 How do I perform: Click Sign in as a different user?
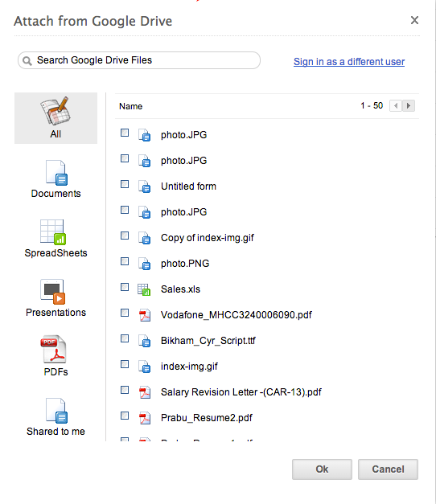coord(349,61)
